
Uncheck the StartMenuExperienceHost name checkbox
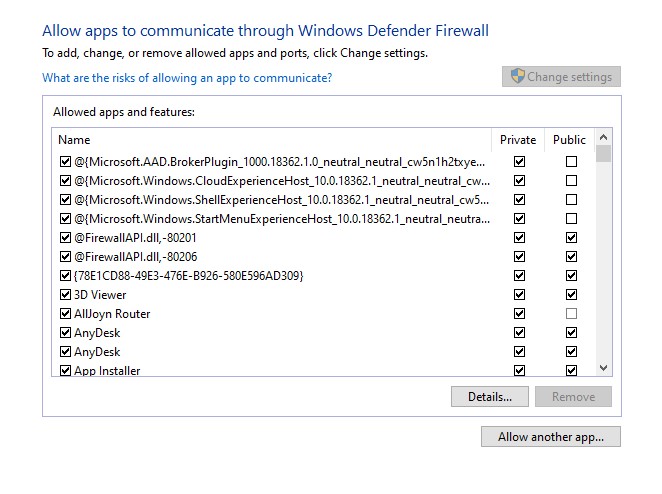click(65, 219)
